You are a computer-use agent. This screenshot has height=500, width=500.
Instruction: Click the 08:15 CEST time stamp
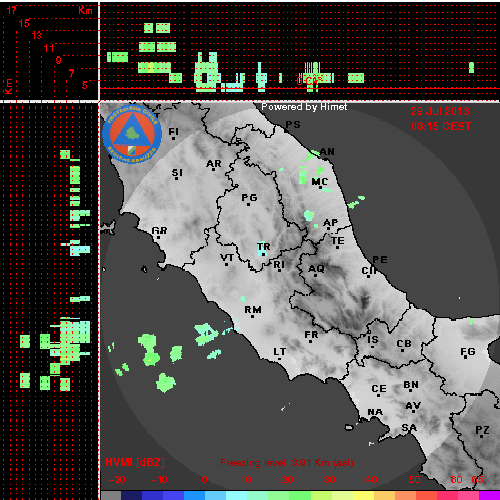441,126
